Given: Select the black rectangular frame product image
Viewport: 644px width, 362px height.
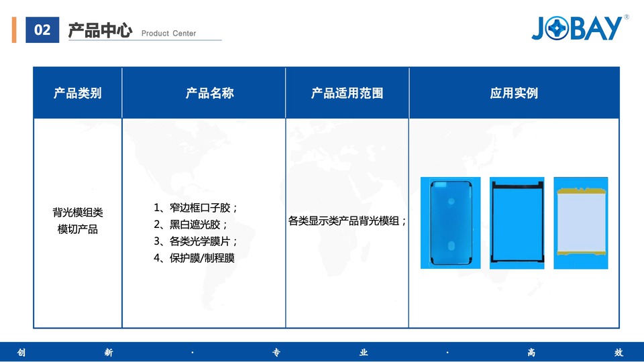Looking at the screenshot, I should coord(517,223).
